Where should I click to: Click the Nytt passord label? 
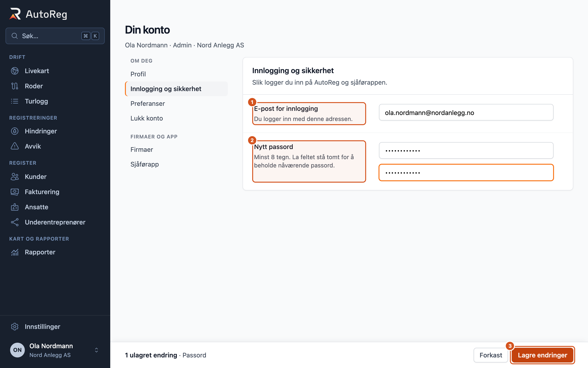pos(274,147)
